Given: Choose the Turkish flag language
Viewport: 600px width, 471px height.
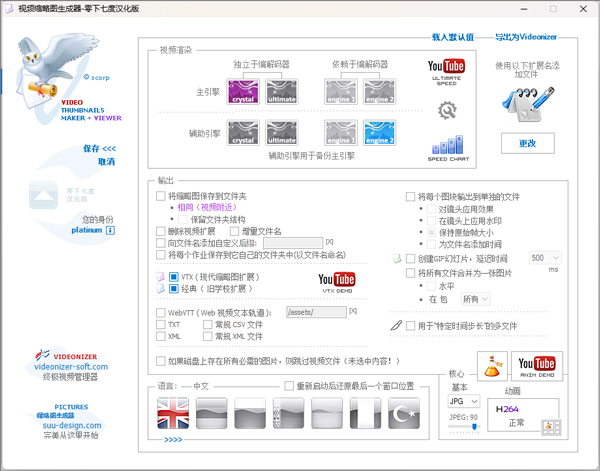Looking at the screenshot, I should click(x=404, y=413).
